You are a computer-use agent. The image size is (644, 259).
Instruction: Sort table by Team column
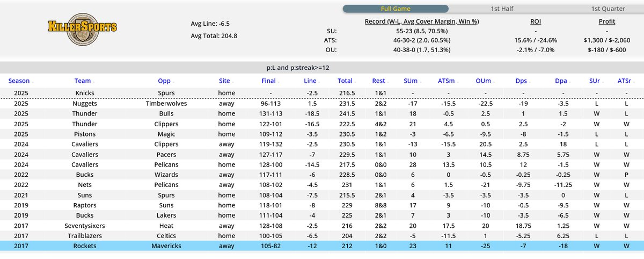83,81
